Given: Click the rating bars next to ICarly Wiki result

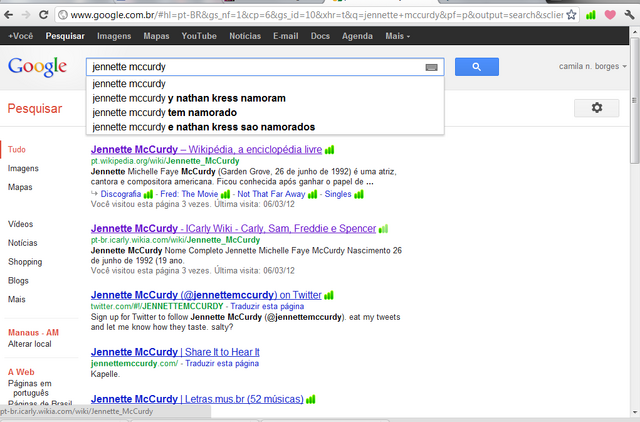Looking at the screenshot, I should tap(383, 229).
